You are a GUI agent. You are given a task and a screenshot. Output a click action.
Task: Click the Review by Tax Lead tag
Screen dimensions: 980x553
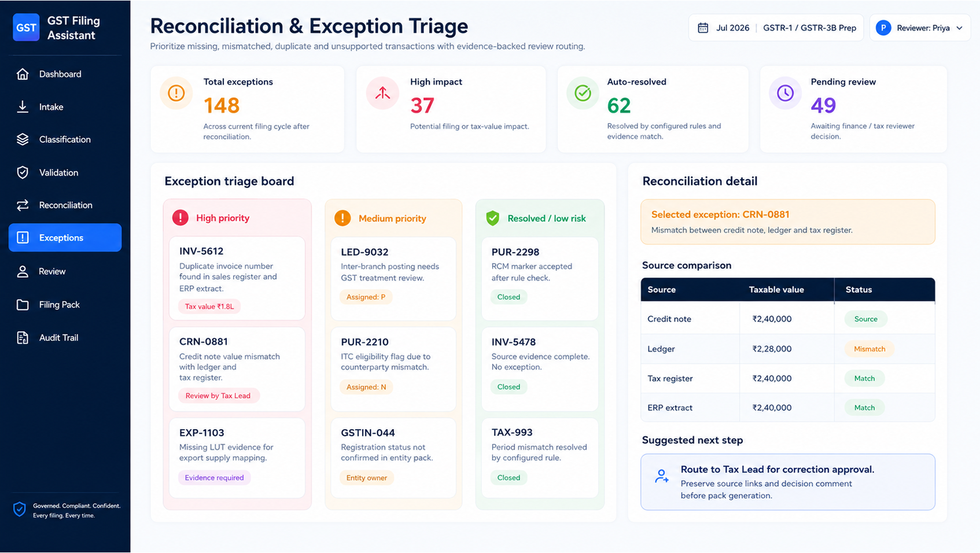pos(218,396)
